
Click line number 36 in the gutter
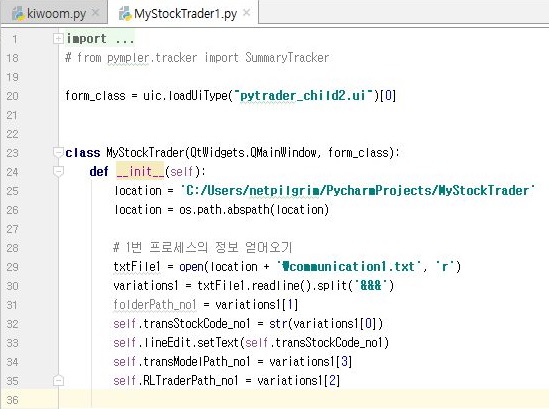tap(13, 400)
